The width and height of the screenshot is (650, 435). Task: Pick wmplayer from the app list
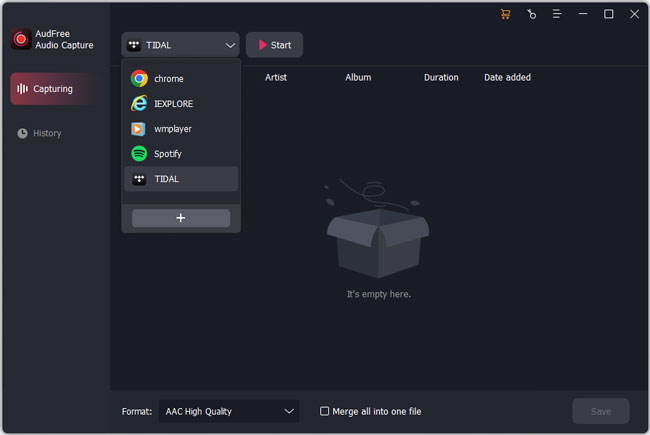181,129
